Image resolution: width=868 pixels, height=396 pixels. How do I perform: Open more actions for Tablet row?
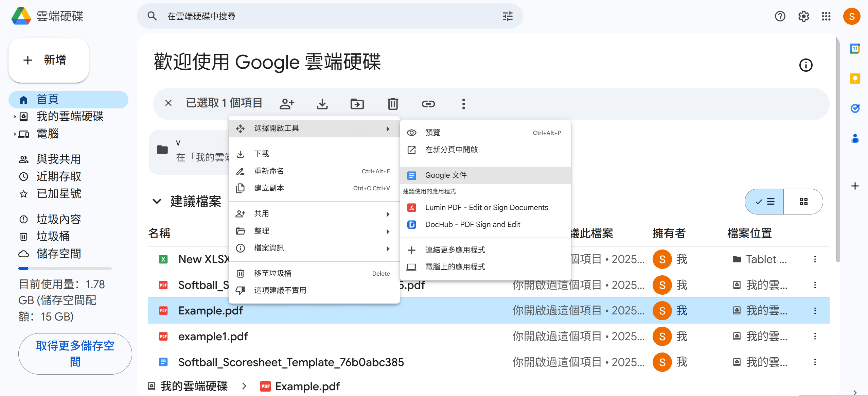pyautogui.click(x=815, y=259)
